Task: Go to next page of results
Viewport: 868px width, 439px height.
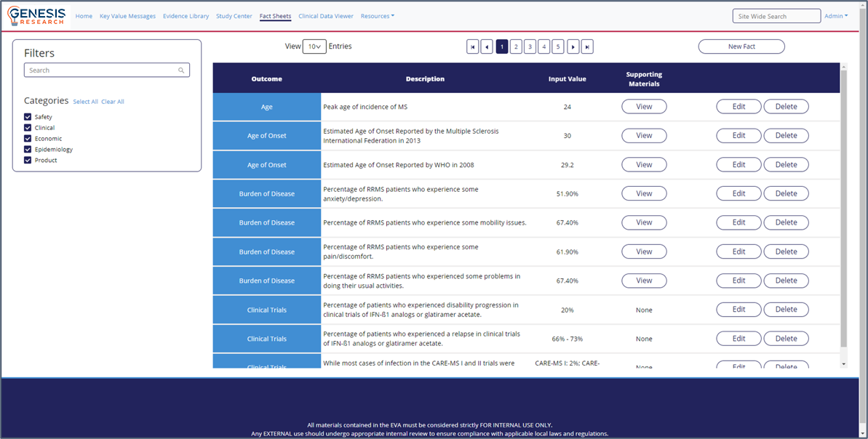Action: (x=573, y=47)
